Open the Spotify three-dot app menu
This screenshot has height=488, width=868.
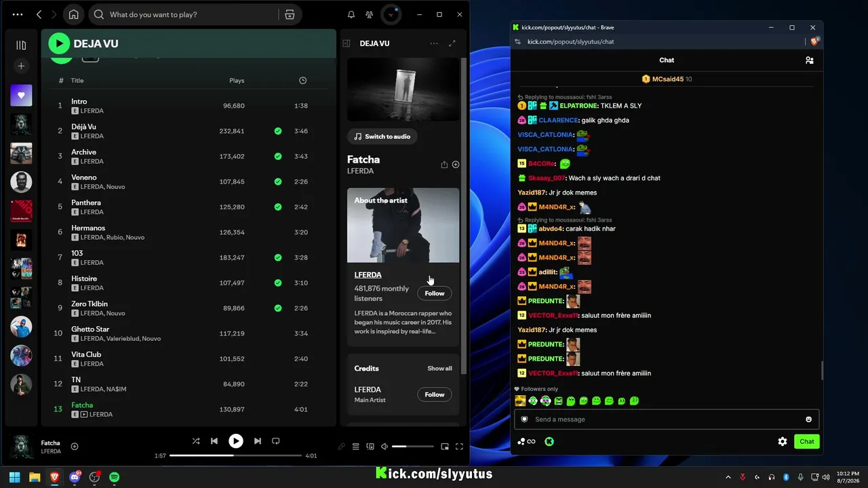pyautogui.click(x=18, y=14)
